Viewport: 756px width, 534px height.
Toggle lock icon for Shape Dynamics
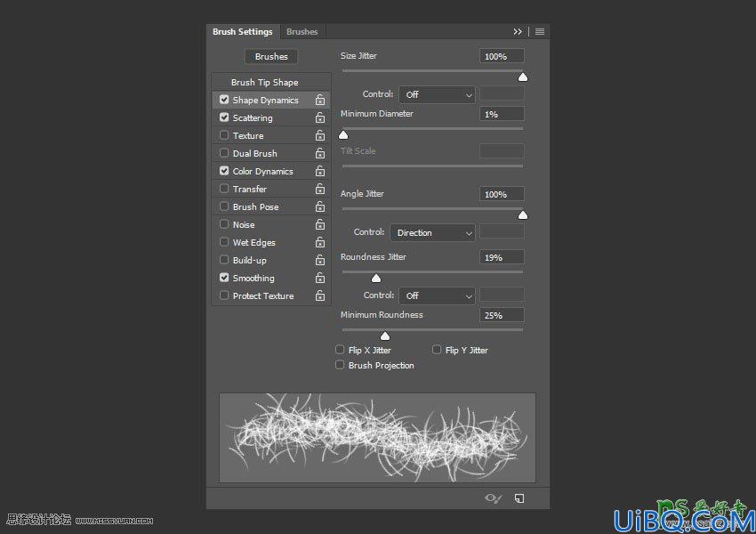320,100
